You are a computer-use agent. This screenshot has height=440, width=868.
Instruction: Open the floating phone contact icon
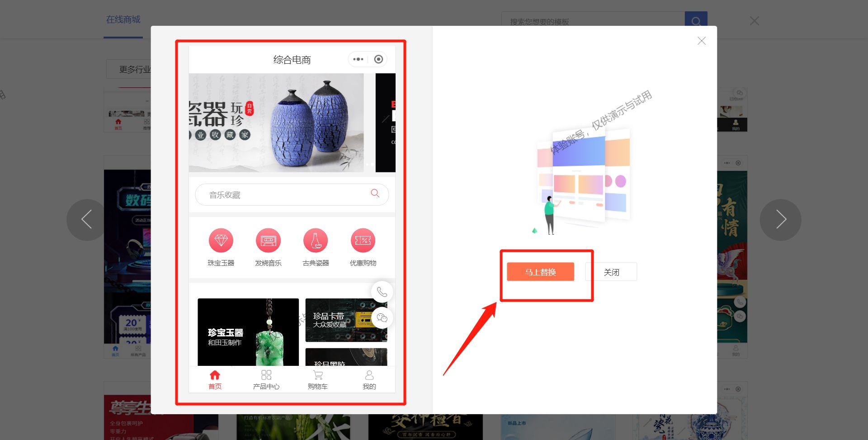(382, 292)
